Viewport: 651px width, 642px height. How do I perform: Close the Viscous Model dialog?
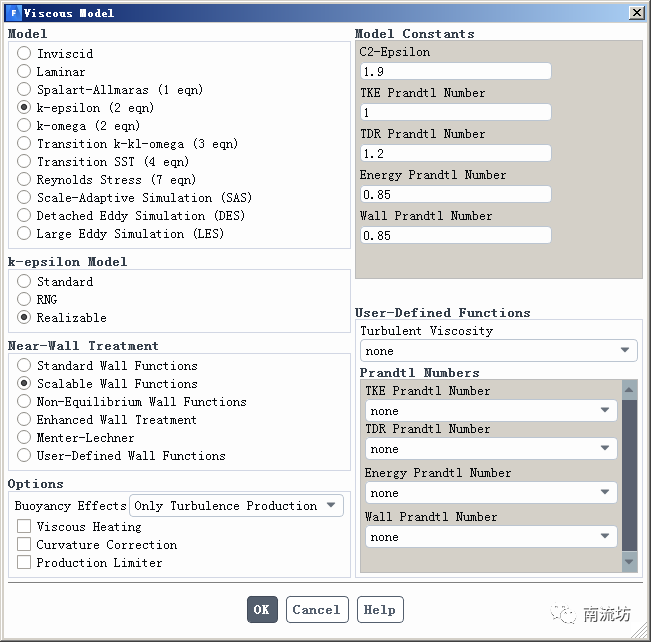[x=637, y=13]
